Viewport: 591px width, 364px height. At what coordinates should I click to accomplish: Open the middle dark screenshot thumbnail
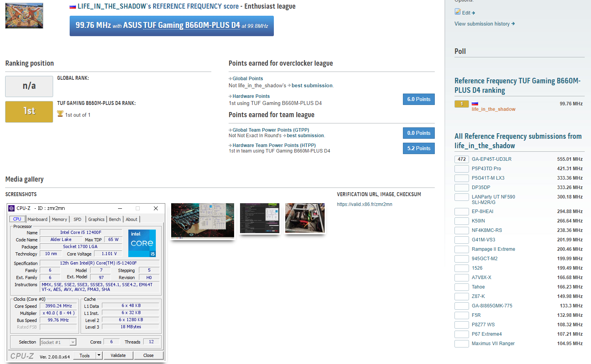point(260,218)
